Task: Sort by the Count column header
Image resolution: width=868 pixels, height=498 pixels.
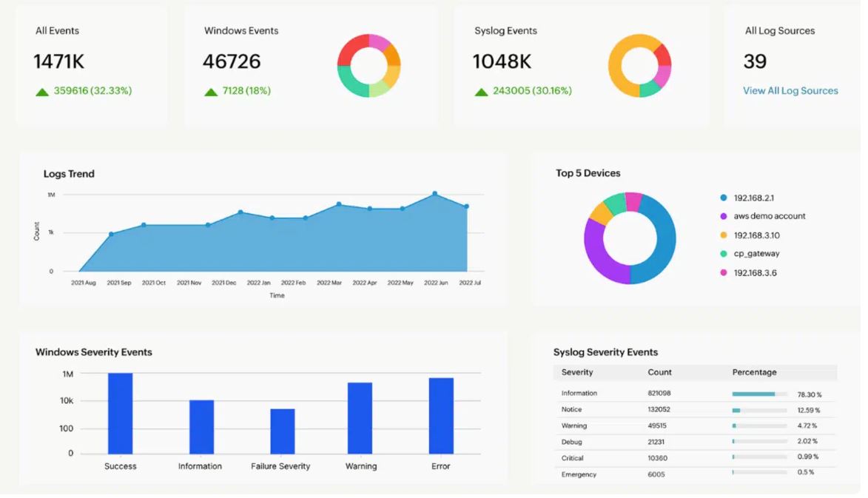Action: coord(659,372)
